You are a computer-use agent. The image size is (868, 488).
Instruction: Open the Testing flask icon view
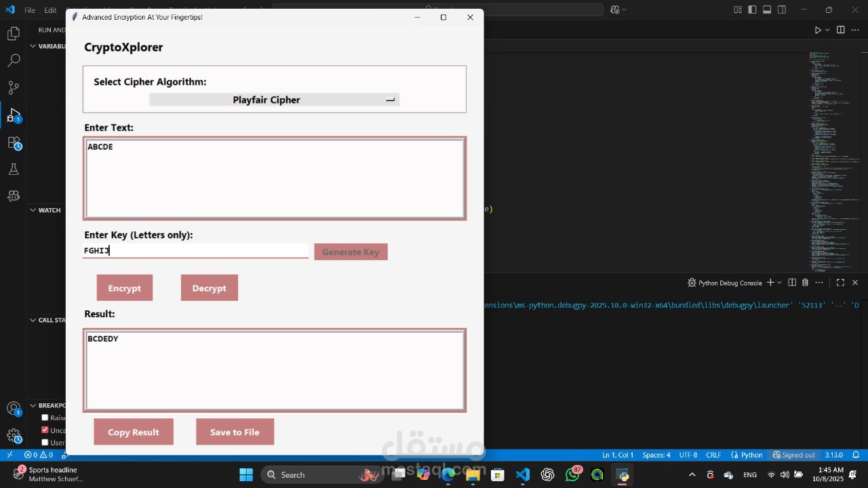(14, 169)
